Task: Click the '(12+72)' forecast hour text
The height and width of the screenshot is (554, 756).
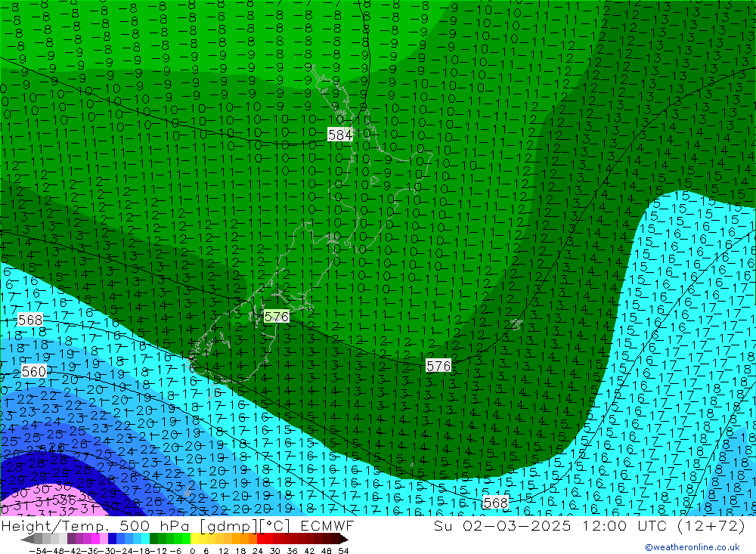Action: pyautogui.click(x=711, y=525)
